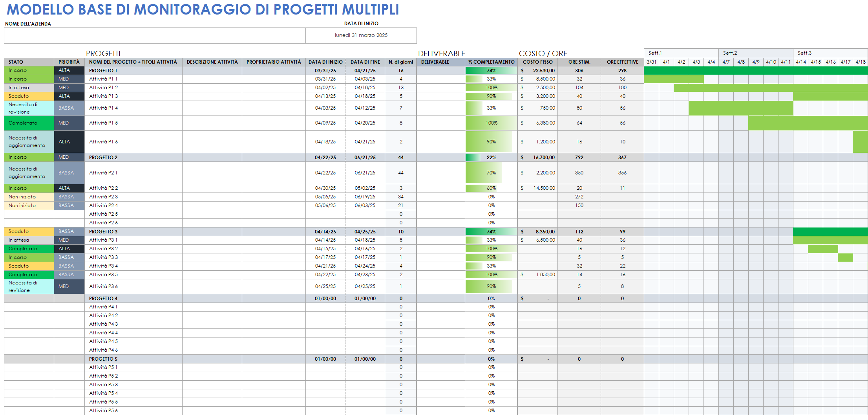The width and height of the screenshot is (868, 420).
Task: Select the start date cell 'lunedì 31 marzo 2025'
Action: (x=361, y=35)
